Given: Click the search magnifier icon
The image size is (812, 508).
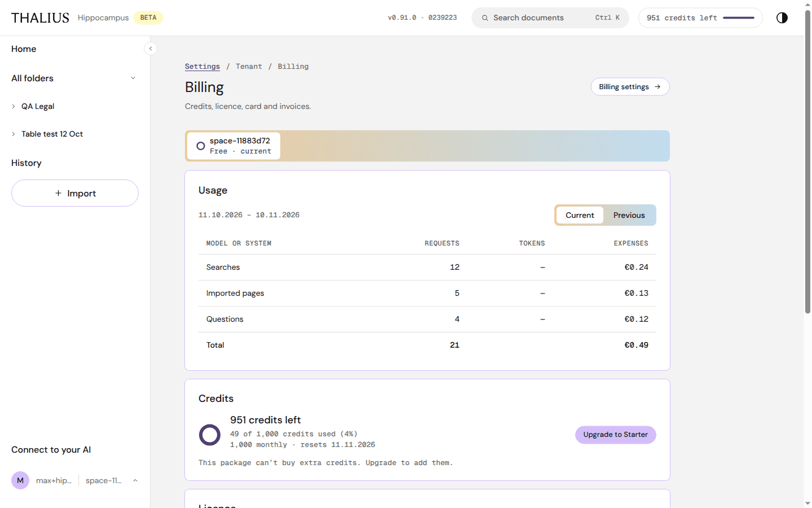Looking at the screenshot, I should (484, 18).
